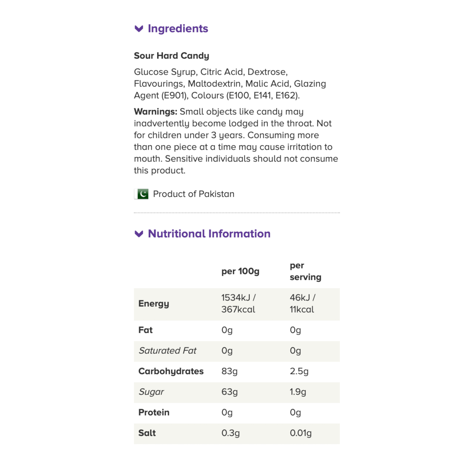Click the Sour Hard Candy title
Image resolution: width=476 pixels, height=476 pixels.
click(x=172, y=56)
